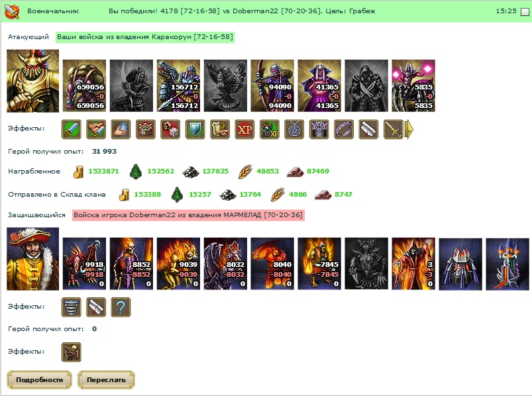Click the Переслать forward button
Viewport: 532px width, 396px height.
pos(106,379)
